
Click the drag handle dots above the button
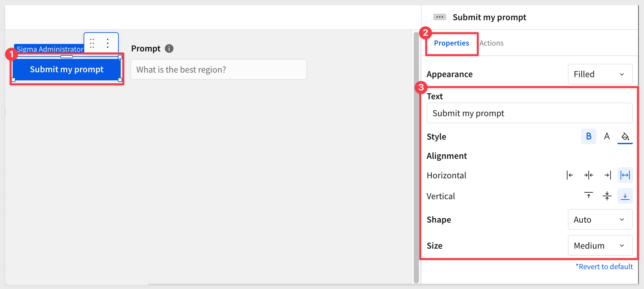92,43
